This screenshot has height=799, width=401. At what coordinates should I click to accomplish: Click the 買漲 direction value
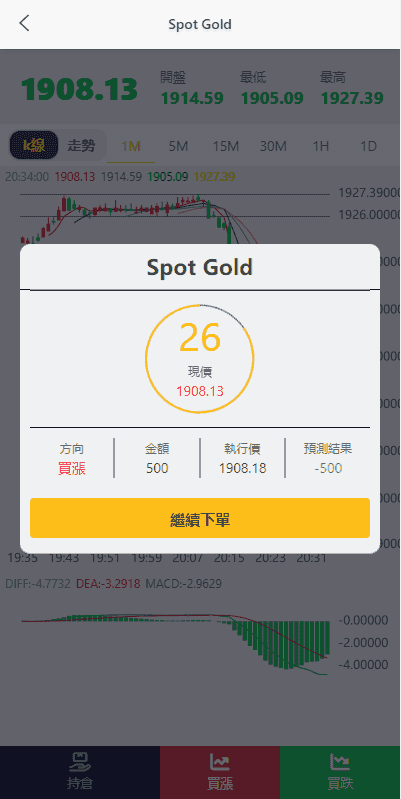(71, 469)
